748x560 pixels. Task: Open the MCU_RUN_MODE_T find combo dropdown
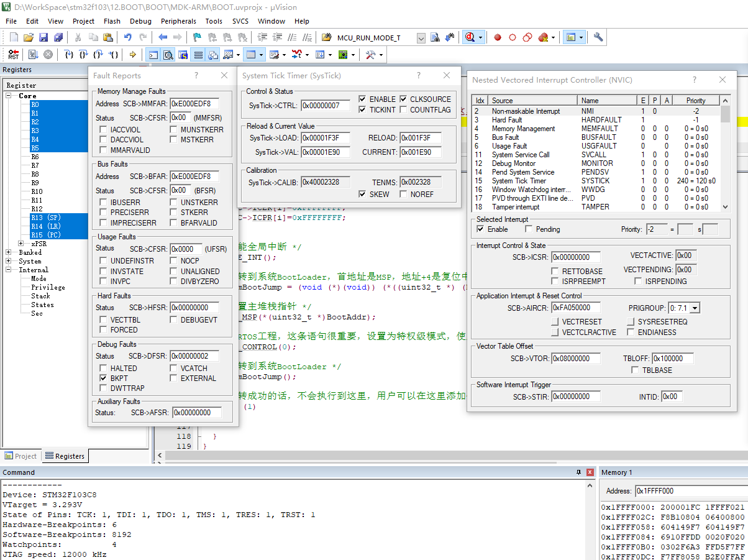421,38
